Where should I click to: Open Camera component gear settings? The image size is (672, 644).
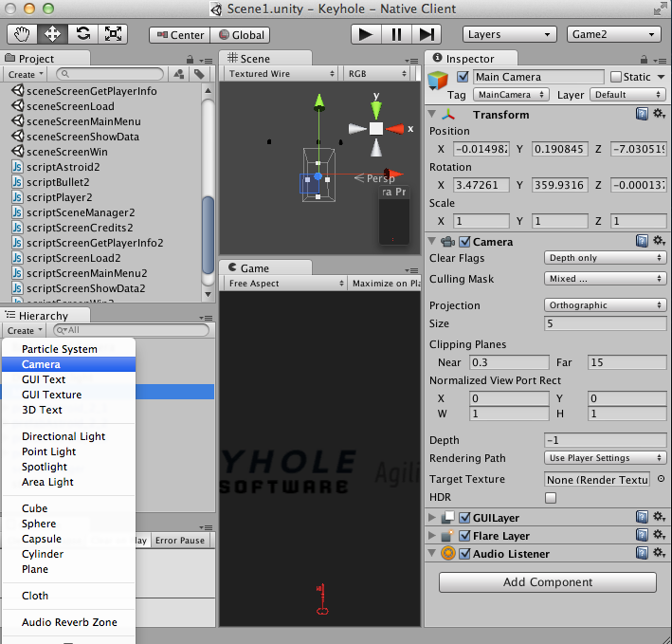658,242
